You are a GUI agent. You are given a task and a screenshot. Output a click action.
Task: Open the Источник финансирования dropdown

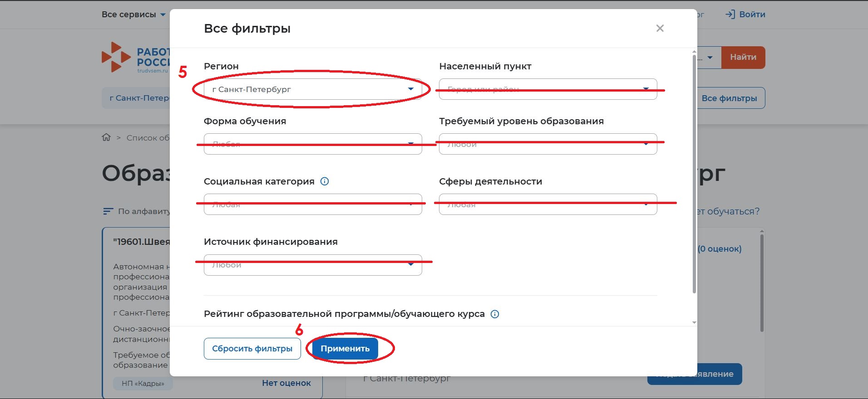pyautogui.click(x=312, y=265)
